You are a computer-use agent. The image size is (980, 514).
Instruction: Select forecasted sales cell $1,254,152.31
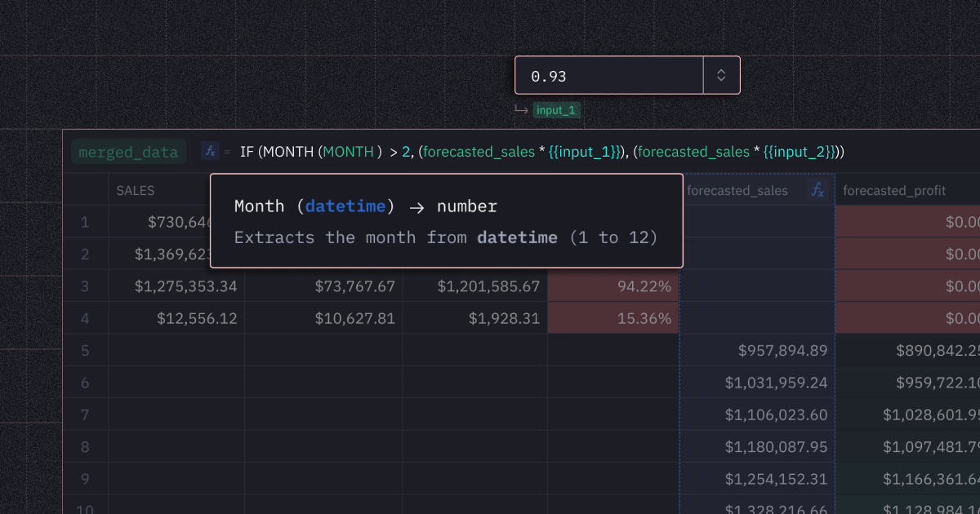click(x=757, y=478)
